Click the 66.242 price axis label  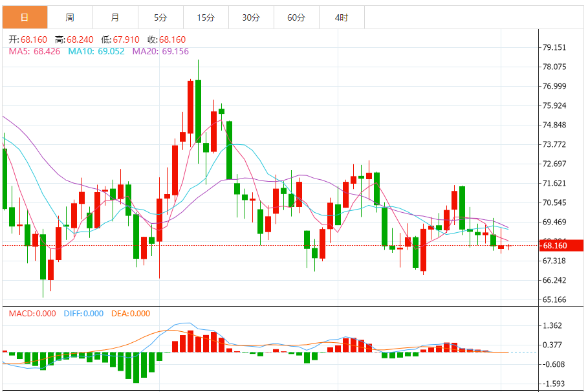(554, 280)
